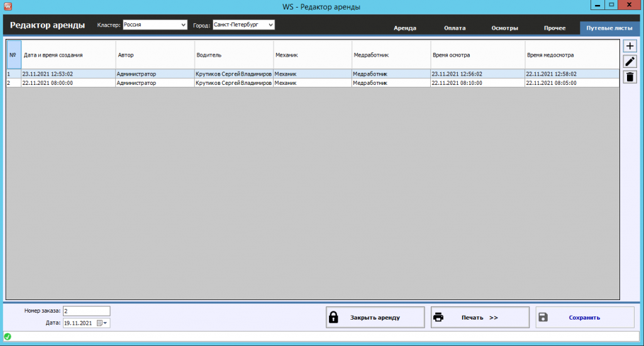Click medical exam time 22.11.2021 12:58:02
The width and height of the screenshot is (644, 346).
pos(572,74)
